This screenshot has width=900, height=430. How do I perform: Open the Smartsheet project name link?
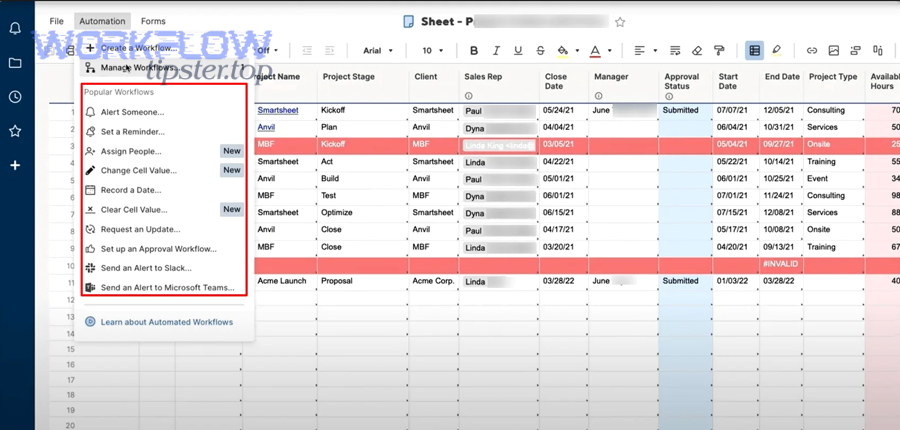[278, 110]
